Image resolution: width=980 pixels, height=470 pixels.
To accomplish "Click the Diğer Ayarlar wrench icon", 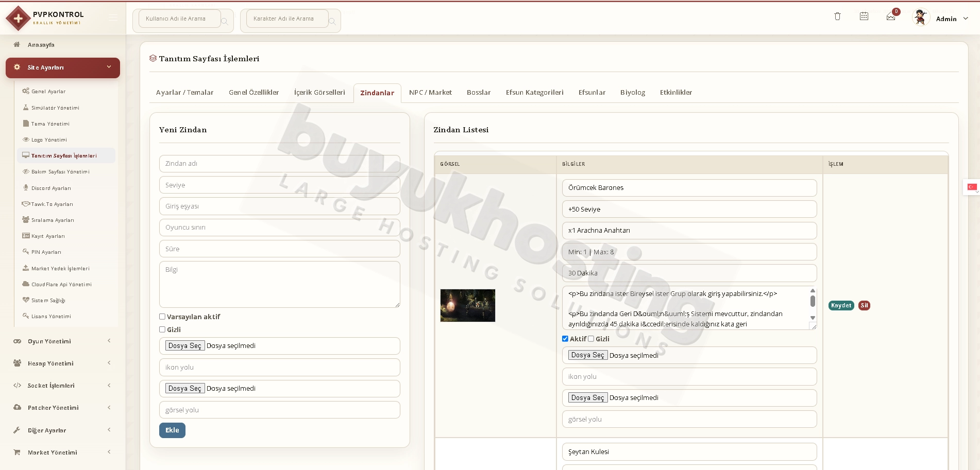I will tap(17, 430).
